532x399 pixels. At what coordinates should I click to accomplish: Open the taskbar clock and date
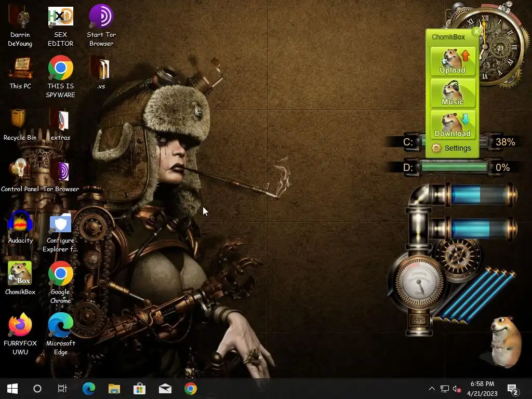tap(482, 389)
